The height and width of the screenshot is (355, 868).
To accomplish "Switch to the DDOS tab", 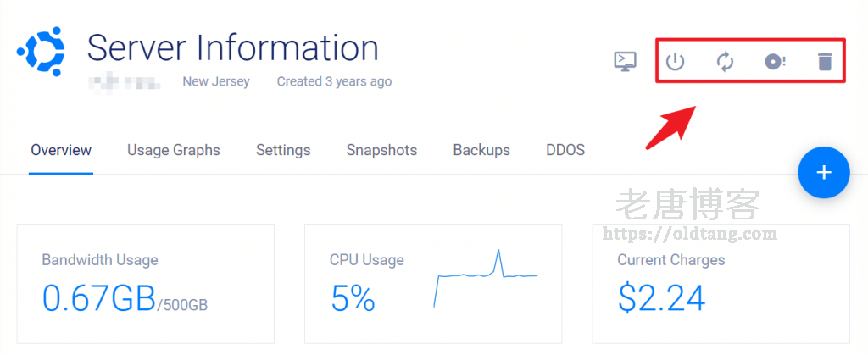I will click(565, 150).
